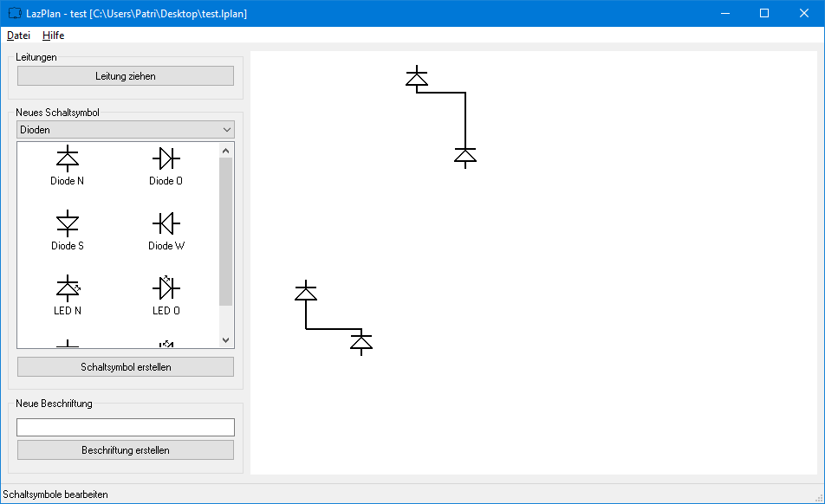Select the Diode O symbol

coord(166,158)
